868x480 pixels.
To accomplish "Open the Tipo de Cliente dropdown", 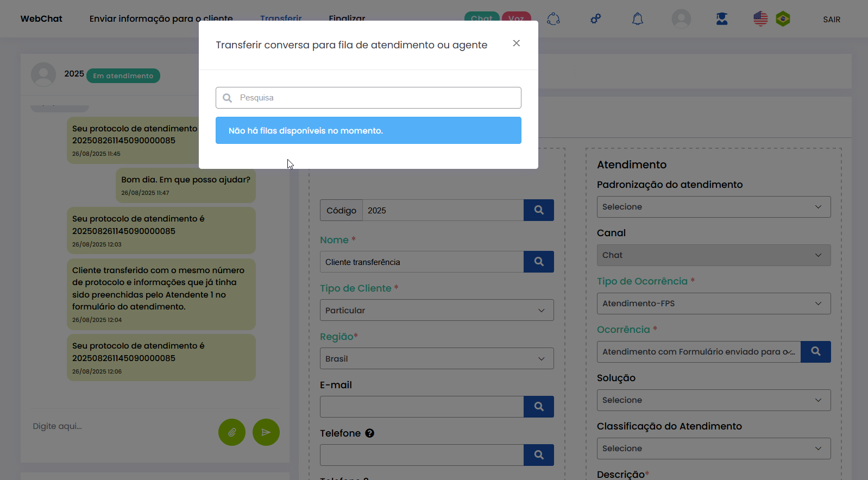I will point(437,310).
